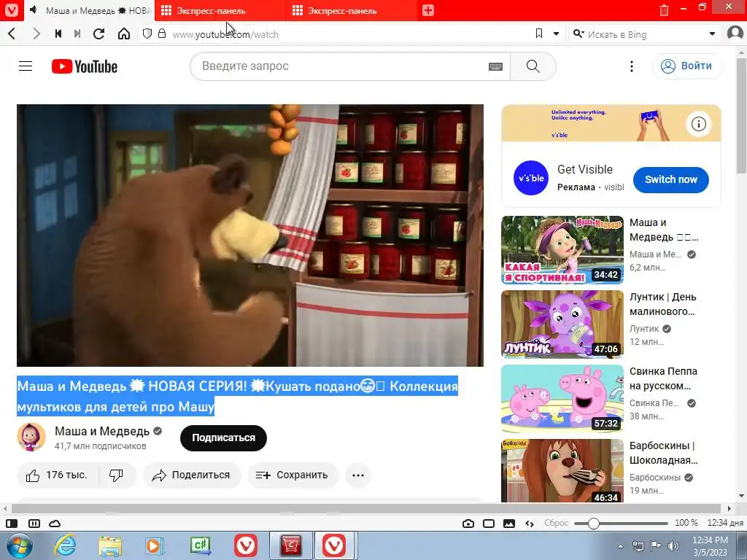Open page actions code brackets icon
This screenshot has width=747, height=560.
530,524
